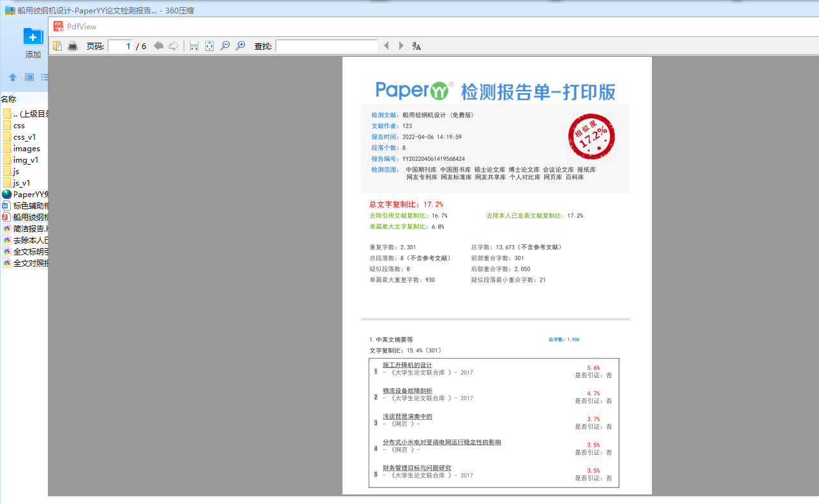Open the parent directory folder entry

(x=26, y=114)
